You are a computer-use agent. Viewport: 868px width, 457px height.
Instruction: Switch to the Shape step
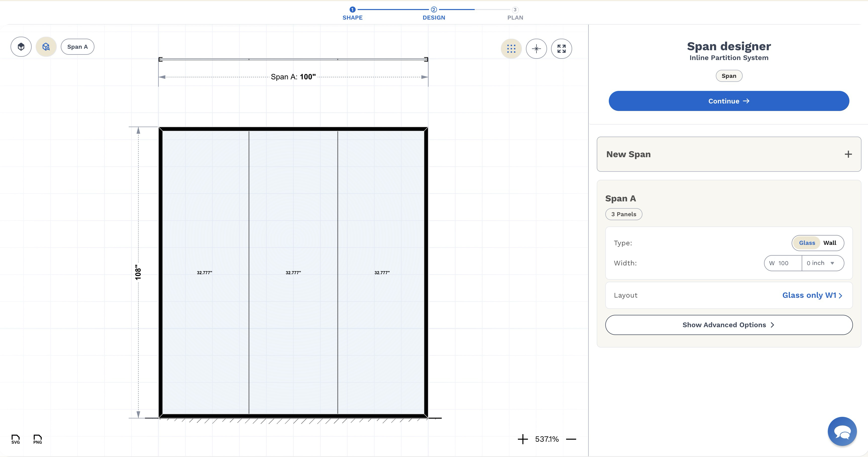tap(352, 14)
